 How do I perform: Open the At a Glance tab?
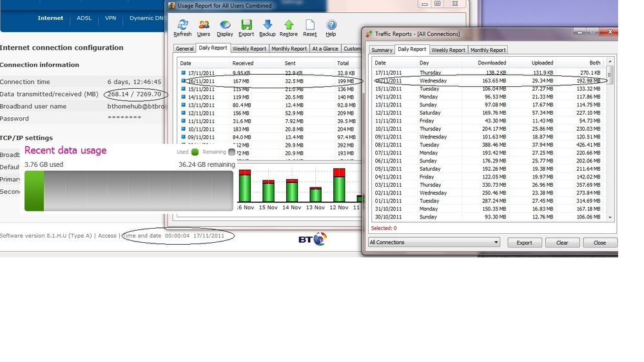click(x=325, y=48)
